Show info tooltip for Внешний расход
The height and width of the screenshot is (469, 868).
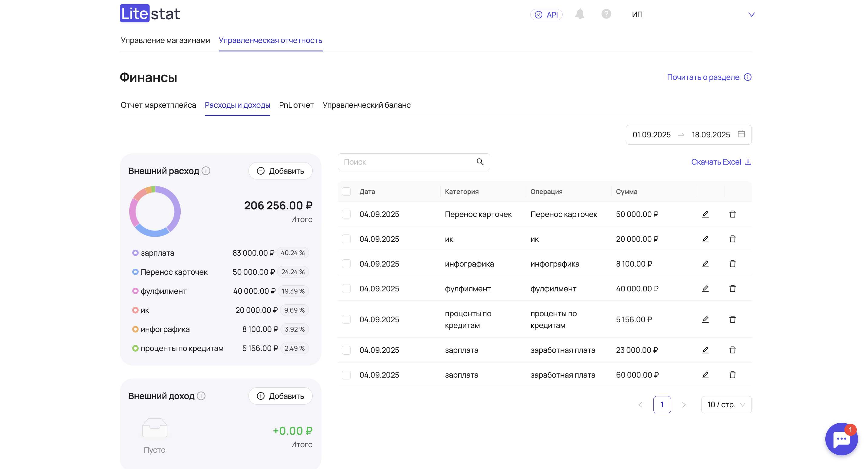click(206, 171)
